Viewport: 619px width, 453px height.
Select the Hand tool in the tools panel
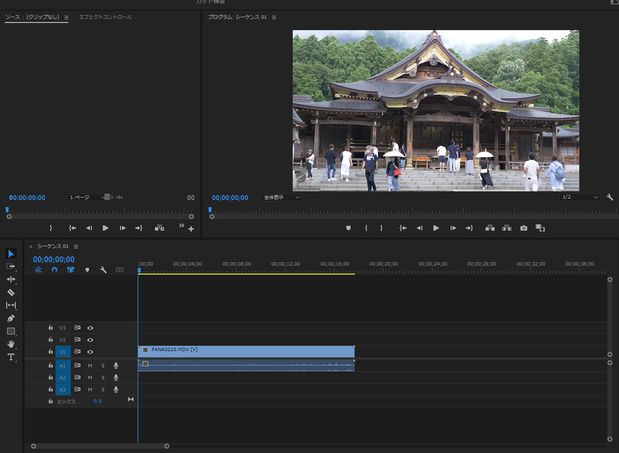(x=11, y=344)
